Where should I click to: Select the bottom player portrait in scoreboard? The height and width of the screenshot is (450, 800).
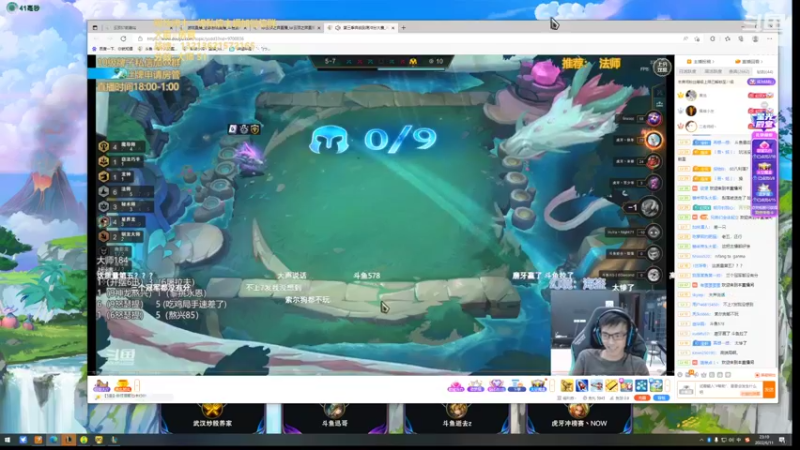click(x=654, y=274)
